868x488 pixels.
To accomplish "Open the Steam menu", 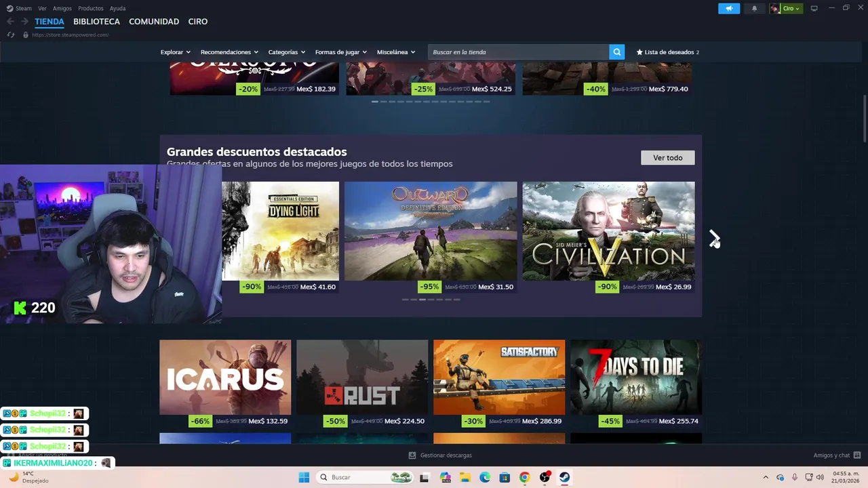I will coord(19,8).
